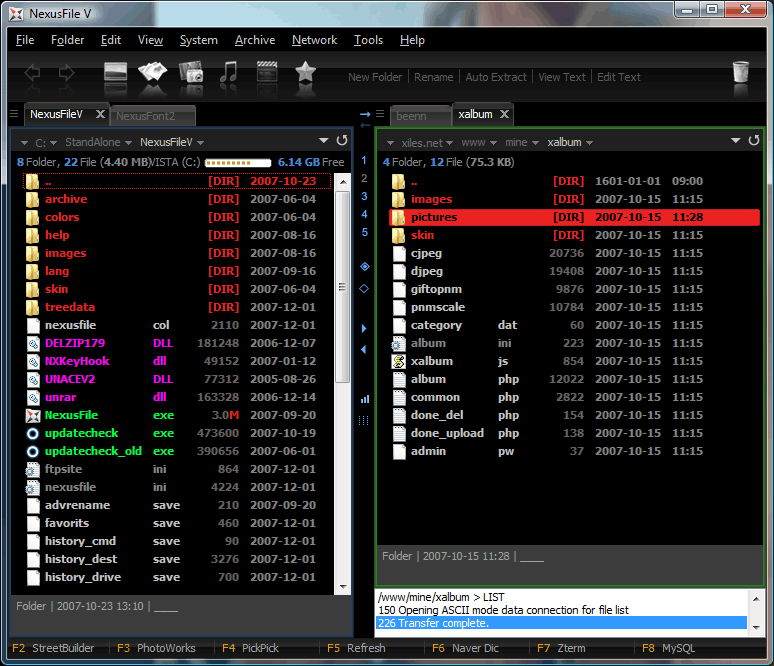This screenshot has width=774, height=666.
Task: Click the camera pictures toolbar icon
Action: pos(192,72)
